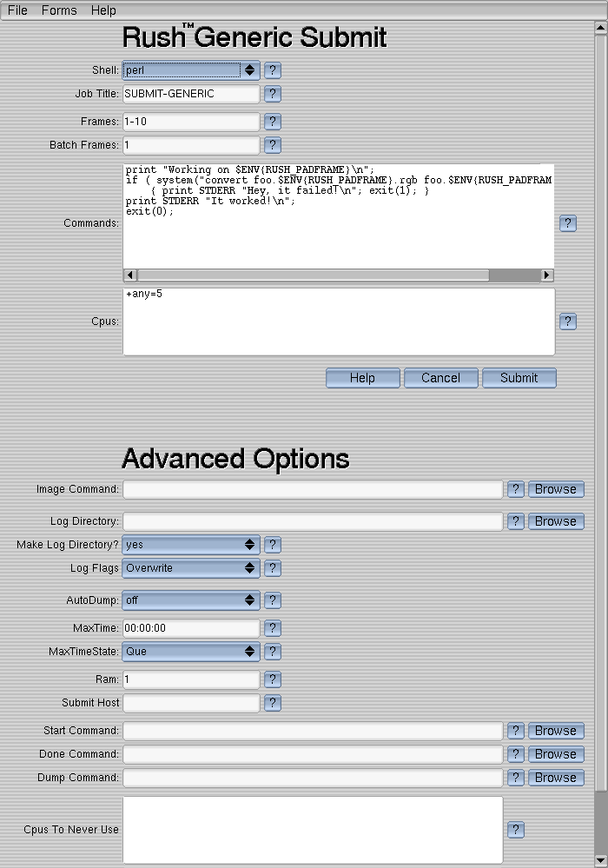This screenshot has height=868, width=608.
Task: Open the Help menu in menu bar
Action: [103, 10]
